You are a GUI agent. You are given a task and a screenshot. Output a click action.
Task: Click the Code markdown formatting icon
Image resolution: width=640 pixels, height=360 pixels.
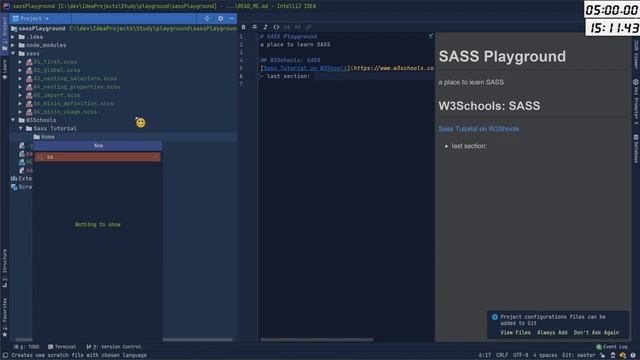276,27
